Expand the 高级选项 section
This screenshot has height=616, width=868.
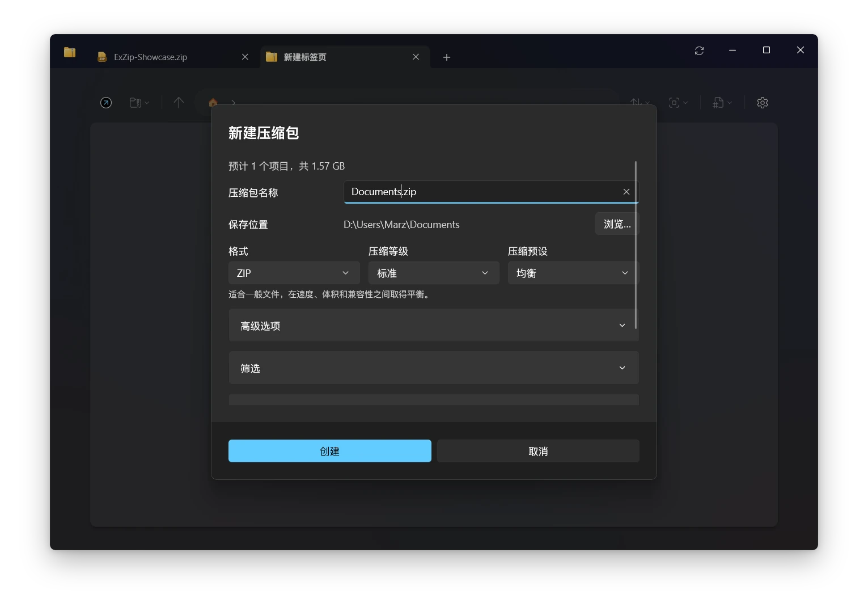coord(434,326)
